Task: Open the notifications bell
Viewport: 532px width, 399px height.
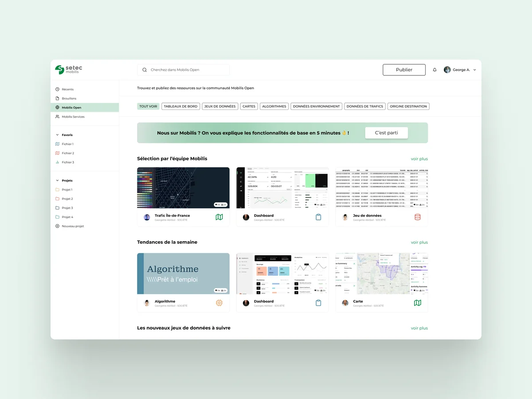Action: 435,70
